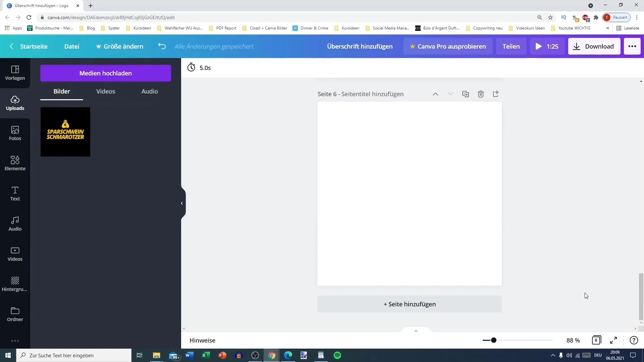This screenshot has width=644, height=362.
Task: Click the Größe ändern button
Action: (119, 46)
